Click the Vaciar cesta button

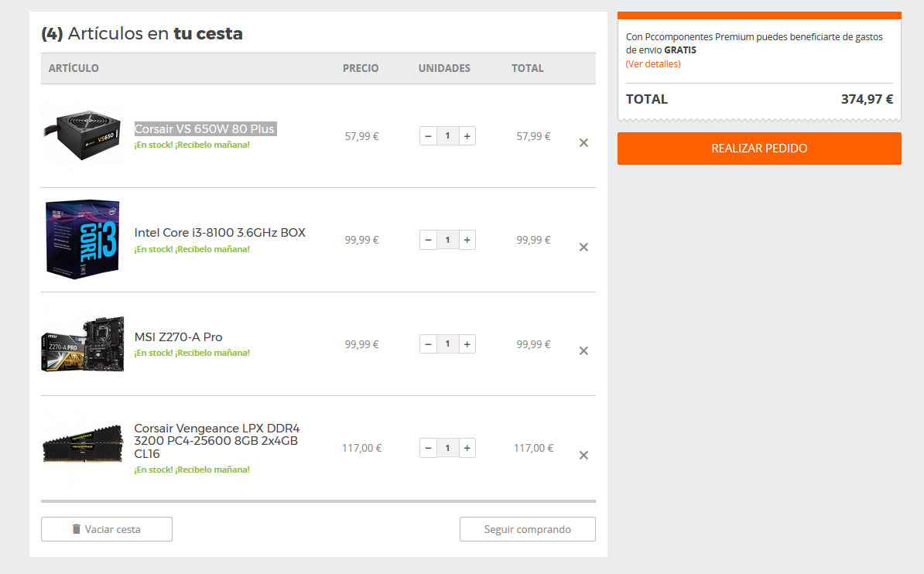(107, 529)
